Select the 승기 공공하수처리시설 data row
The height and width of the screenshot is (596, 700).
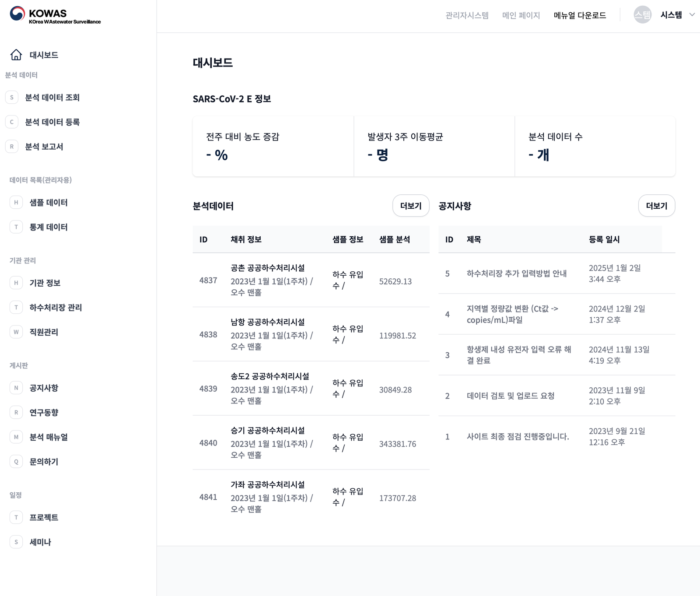point(311,443)
